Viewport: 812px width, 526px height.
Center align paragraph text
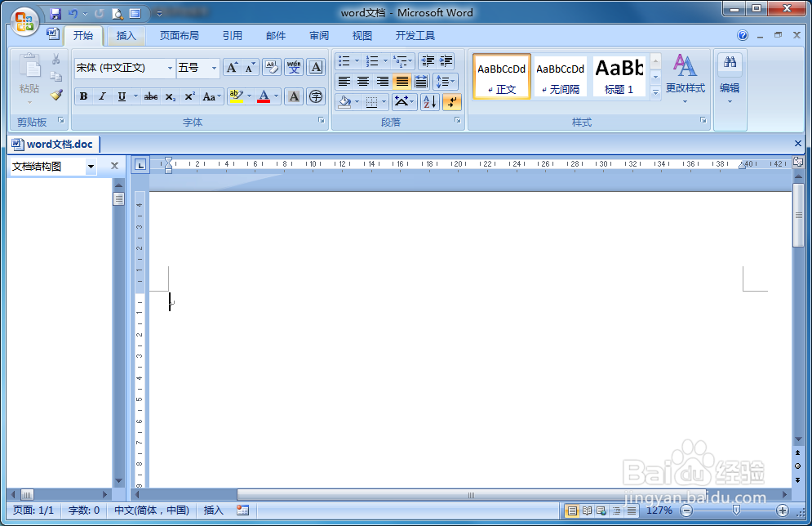pyautogui.click(x=363, y=82)
